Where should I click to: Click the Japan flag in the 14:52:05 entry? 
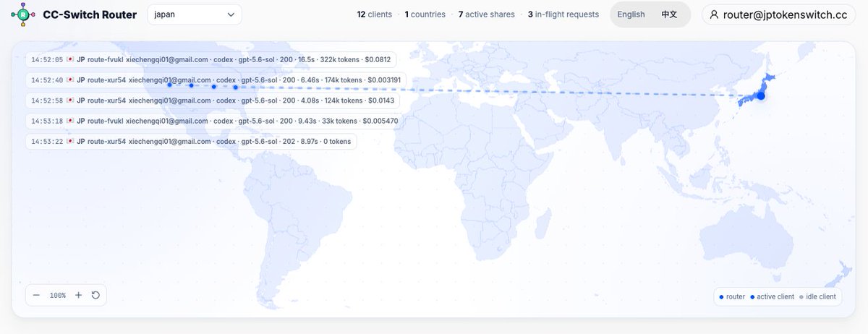70,59
